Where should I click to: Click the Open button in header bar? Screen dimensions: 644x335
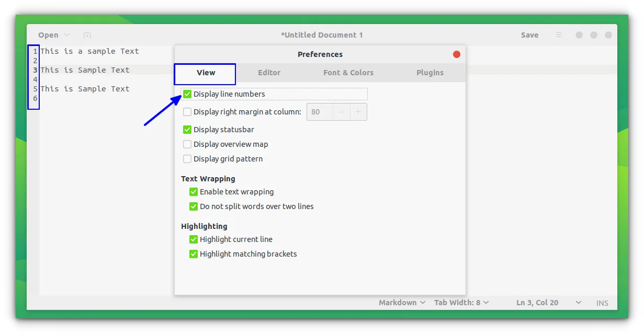48,35
